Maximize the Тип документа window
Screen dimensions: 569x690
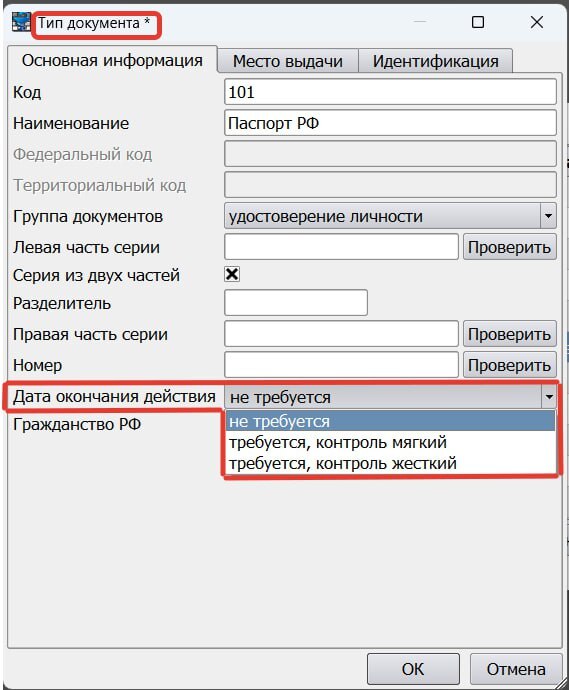478,22
